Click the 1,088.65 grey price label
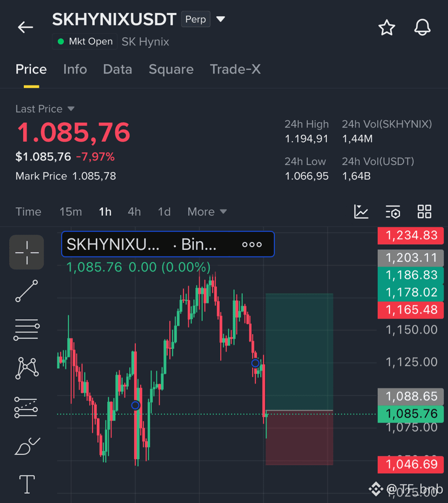The width and height of the screenshot is (448, 503). click(x=411, y=396)
